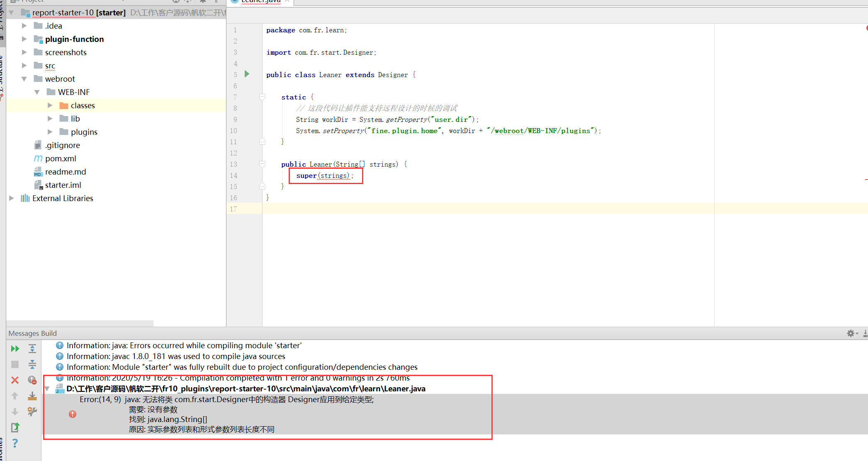The image size is (868, 461).
Task: Click the gray Stop square icon
Action: click(15, 364)
